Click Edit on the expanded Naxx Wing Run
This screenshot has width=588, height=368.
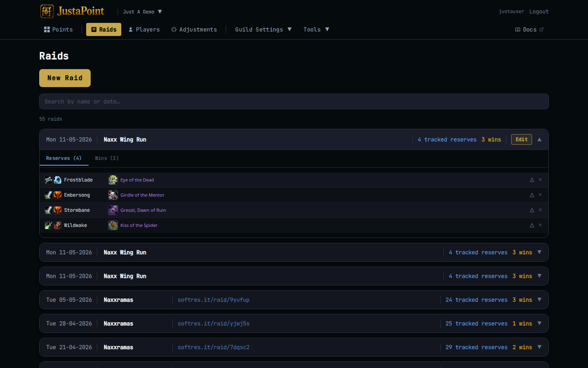tap(521, 139)
